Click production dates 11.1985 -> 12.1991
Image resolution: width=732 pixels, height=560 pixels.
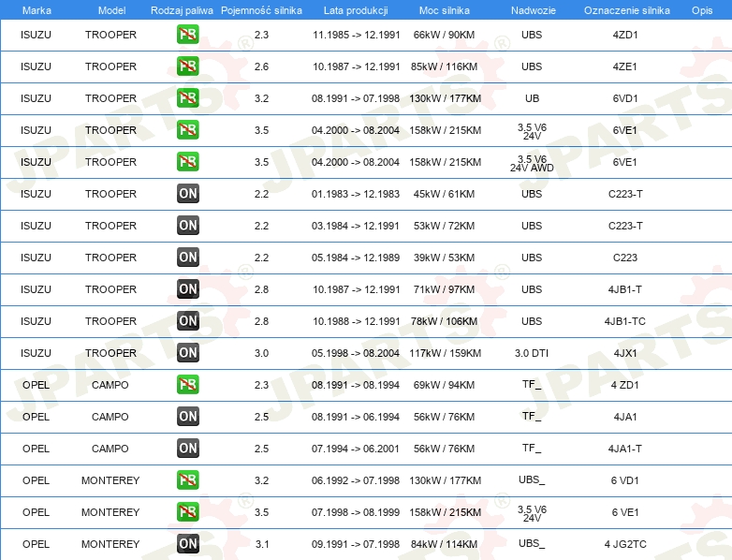point(357,35)
